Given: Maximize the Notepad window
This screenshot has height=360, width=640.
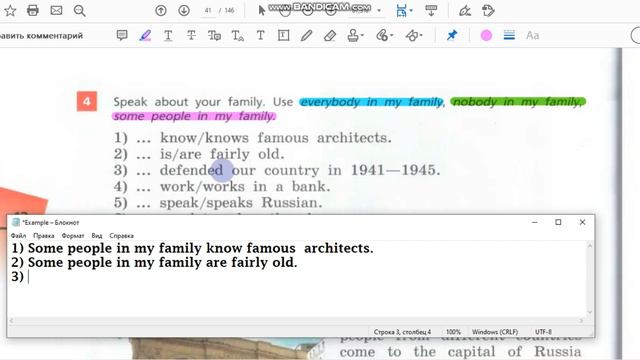Looking at the screenshot, I should (558, 222).
